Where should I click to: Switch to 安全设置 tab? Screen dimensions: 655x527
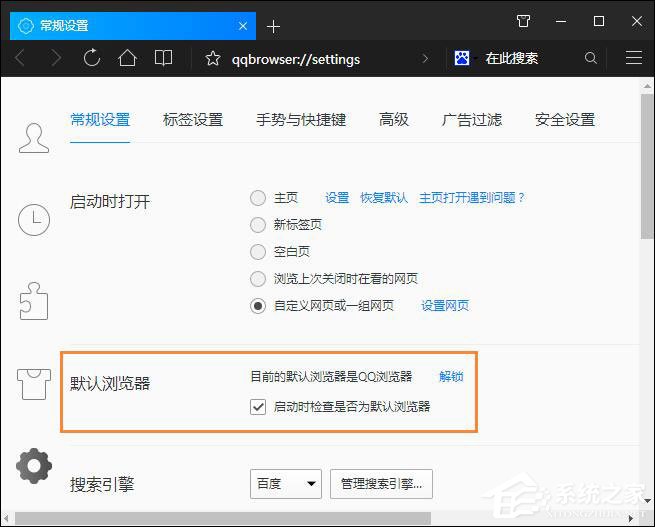click(x=565, y=120)
